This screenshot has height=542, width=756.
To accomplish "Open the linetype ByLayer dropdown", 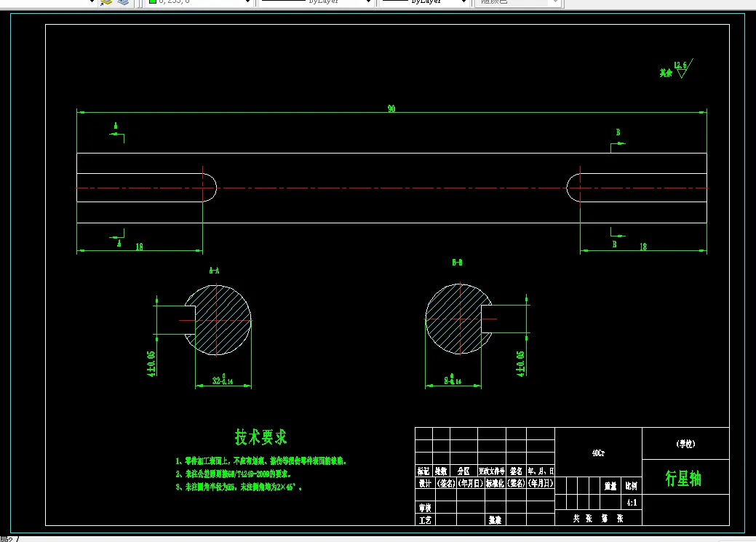I will coord(368,1).
